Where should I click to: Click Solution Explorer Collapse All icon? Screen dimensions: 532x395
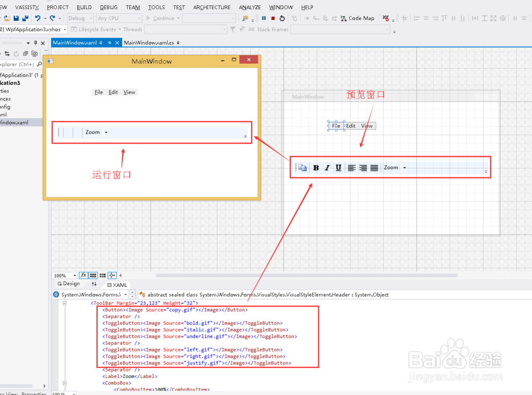point(26,54)
